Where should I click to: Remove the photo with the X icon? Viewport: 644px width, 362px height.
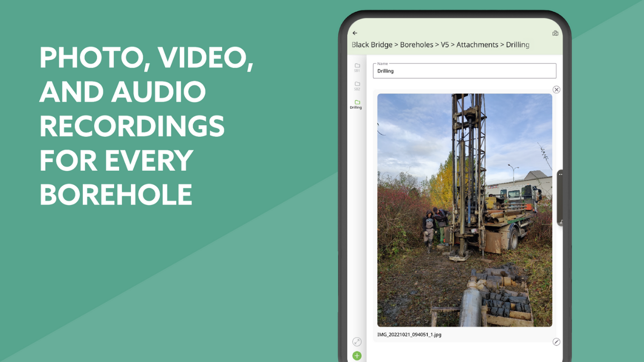[x=556, y=89]
